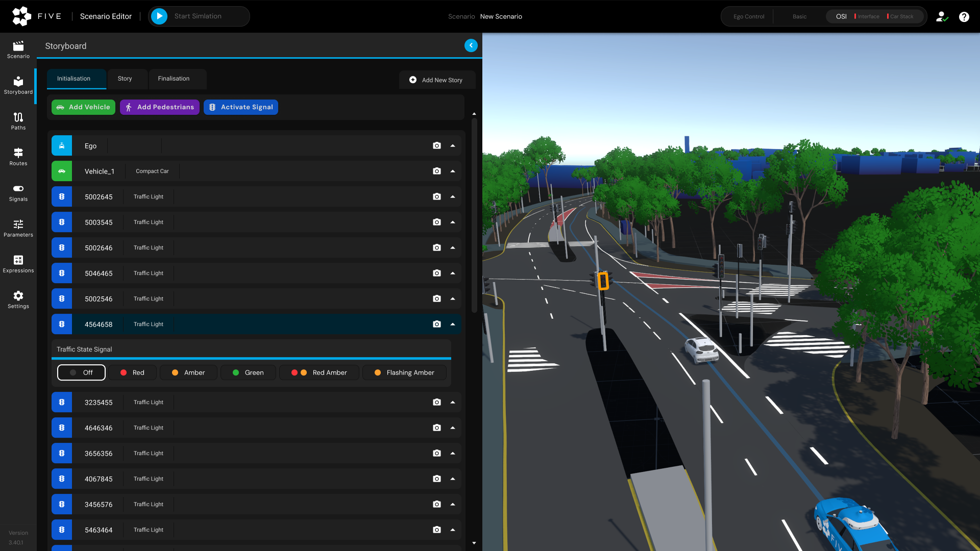Click Add New Story button
Screen dimensions: 980x551
pyautogui.click(x=437, y=80)
